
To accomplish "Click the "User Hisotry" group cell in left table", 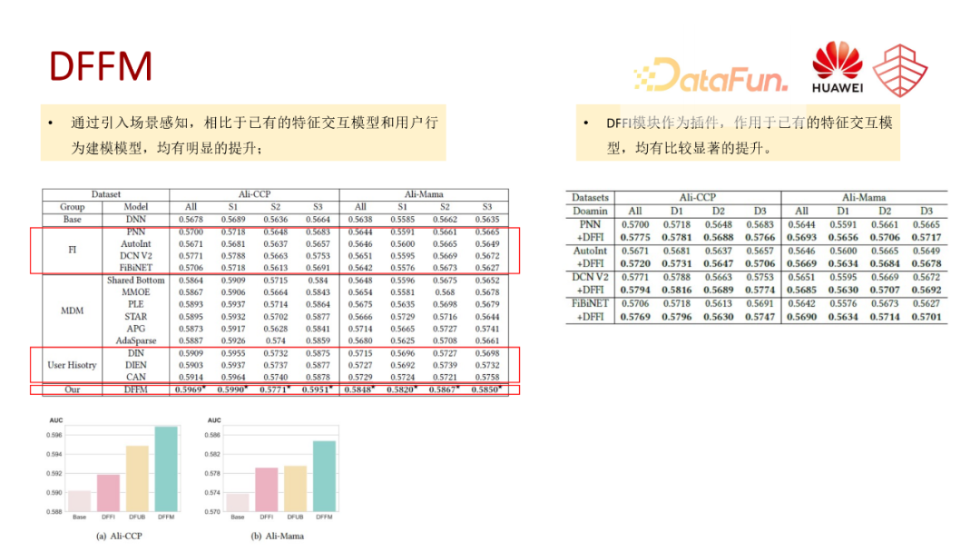I will click(x=72, y=365).
